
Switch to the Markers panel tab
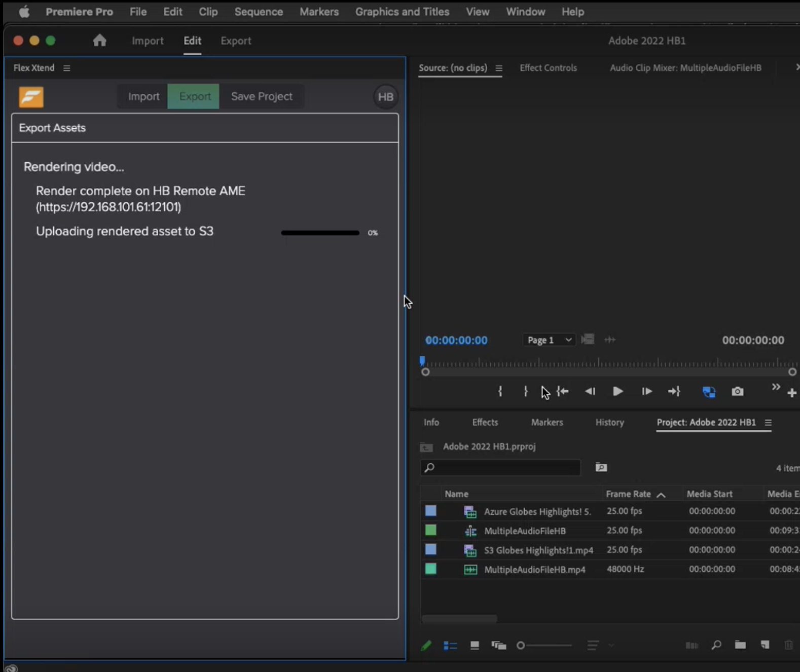click(547, 422)
